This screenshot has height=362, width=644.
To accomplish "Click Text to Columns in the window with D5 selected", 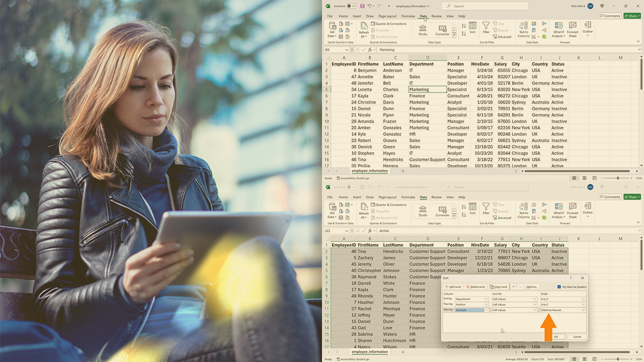I will [x=524, y=29].
